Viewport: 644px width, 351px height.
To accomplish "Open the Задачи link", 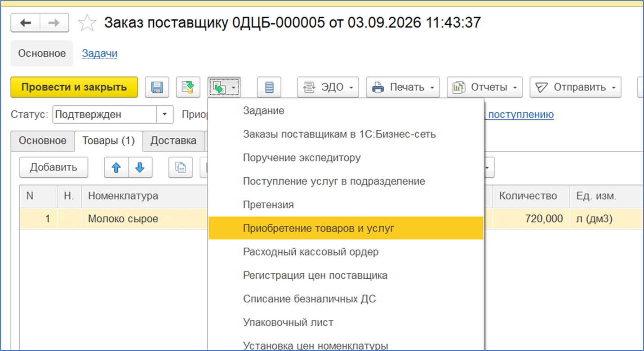I will [x=99, y=53].
